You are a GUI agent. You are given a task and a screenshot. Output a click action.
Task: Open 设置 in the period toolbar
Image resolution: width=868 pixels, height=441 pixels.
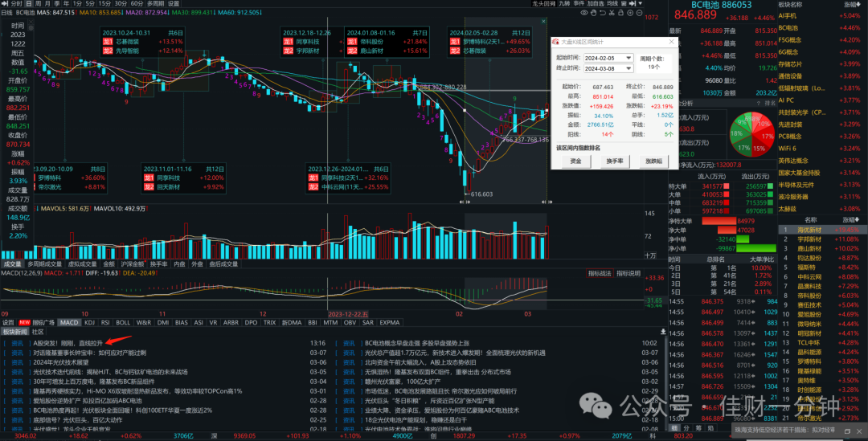(x=174, y=4)
